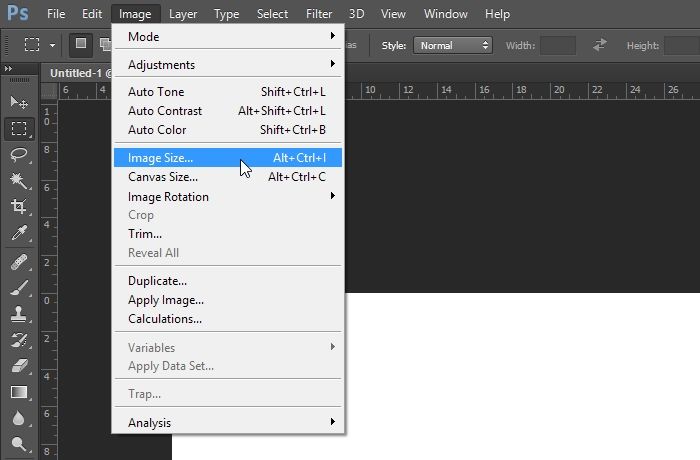Viewport: 700px width, 460px height.
Task: Open the Layer menu
Action: [x=183, y=14]
